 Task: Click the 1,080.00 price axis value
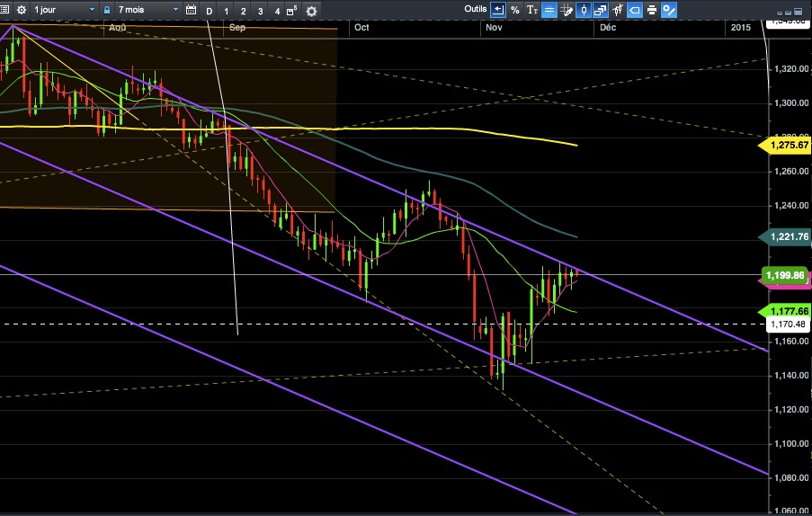point(790,478)
